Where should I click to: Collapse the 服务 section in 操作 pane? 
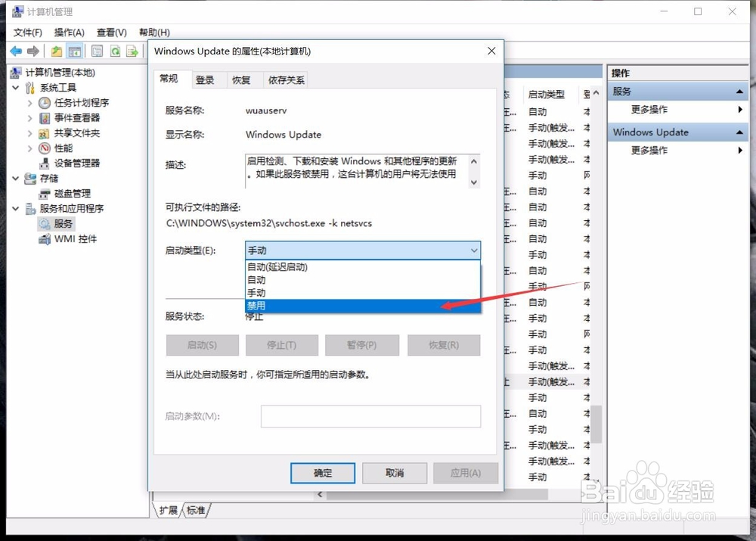click(x=739, y=92)
